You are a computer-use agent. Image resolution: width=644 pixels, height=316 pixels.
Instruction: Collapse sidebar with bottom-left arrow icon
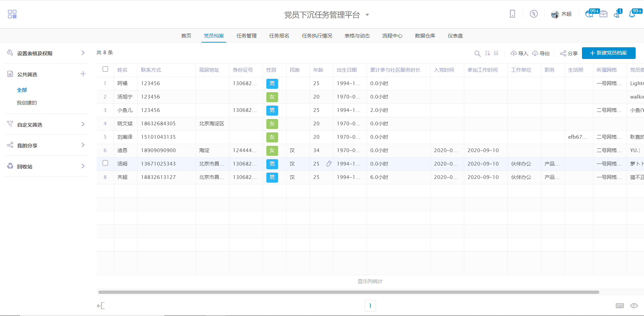tap(101, 306)
